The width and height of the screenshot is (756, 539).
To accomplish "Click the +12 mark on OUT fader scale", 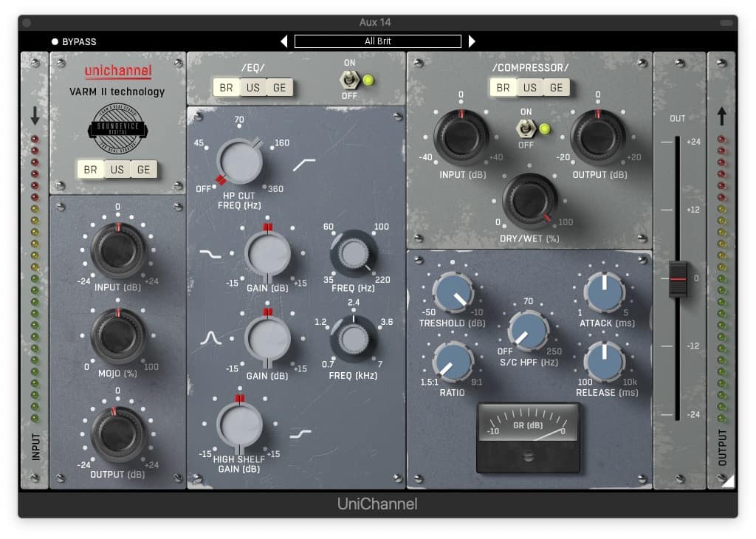I will (x=693, y=210).
